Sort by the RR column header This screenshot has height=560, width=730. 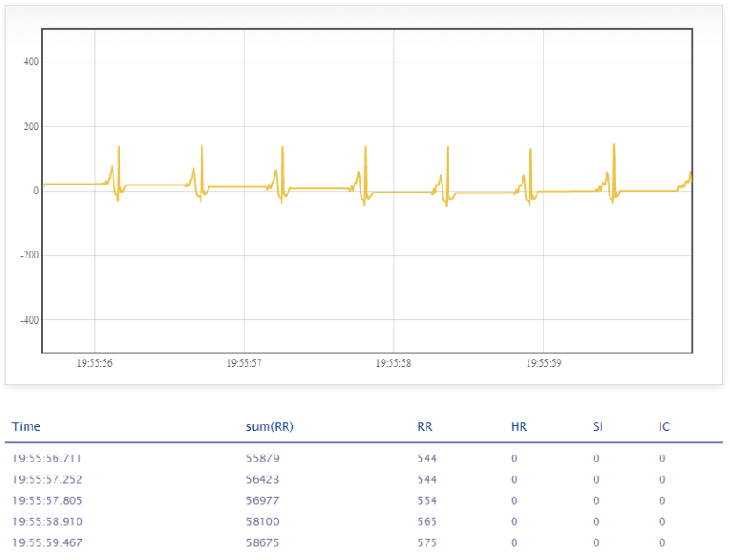click(425, 426)
